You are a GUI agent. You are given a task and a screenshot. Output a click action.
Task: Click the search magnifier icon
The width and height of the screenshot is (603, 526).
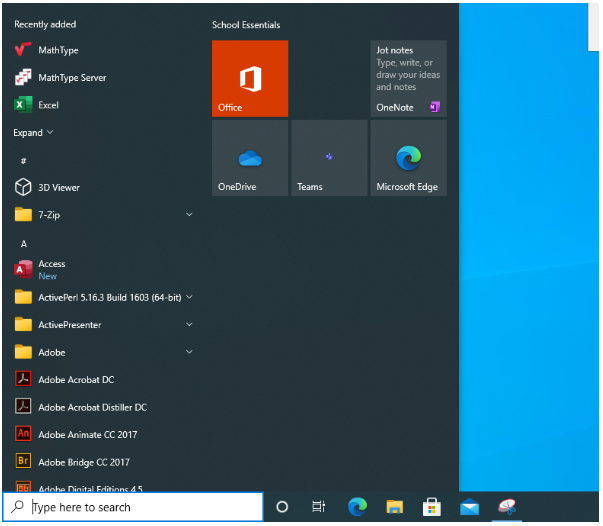[17, 507]
